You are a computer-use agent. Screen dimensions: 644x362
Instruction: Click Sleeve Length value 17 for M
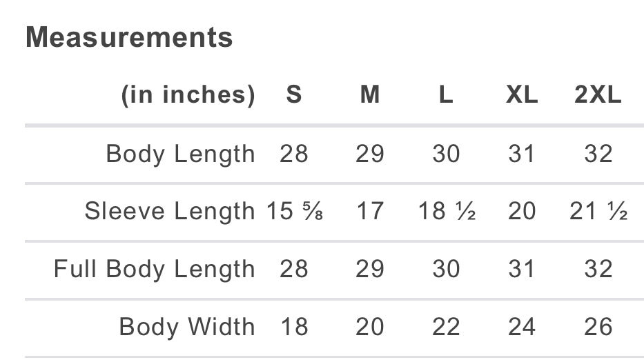[x=370, y=211]
